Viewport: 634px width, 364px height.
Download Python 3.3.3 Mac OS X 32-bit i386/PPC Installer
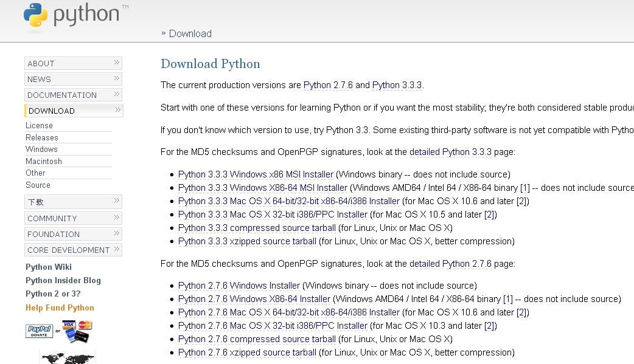pos(273,215)
